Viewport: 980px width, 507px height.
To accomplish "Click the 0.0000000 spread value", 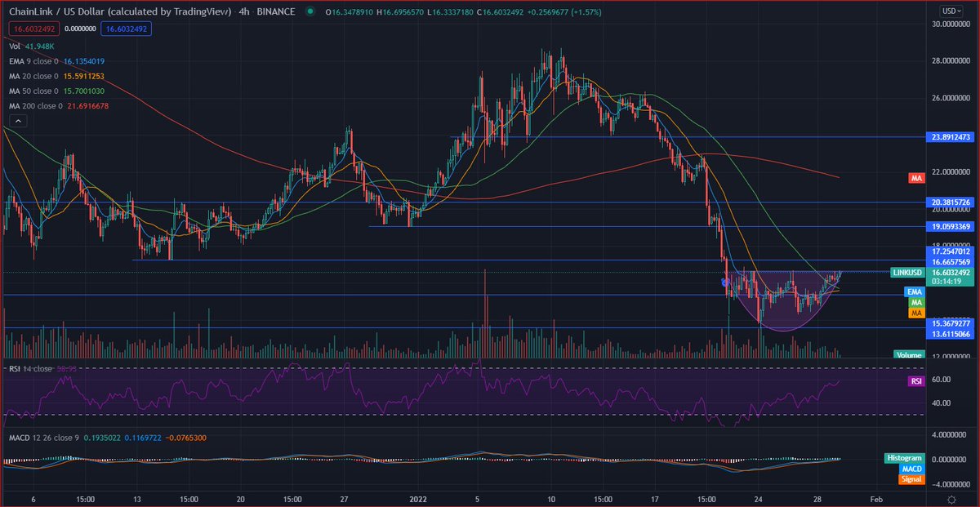I will tap(79, 29).
